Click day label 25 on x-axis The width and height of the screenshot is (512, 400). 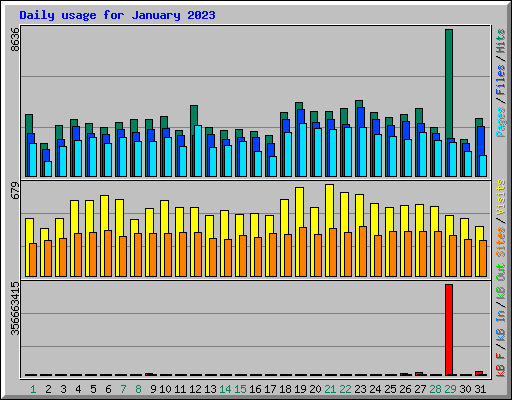pyautogui.click(x=390, y=389)
